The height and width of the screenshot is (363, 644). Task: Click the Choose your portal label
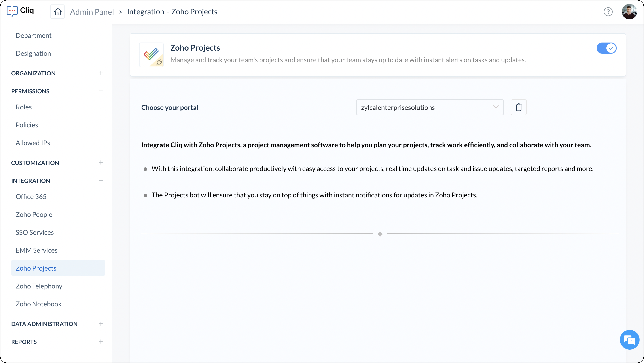pyautogui.click(x=169, y=108)
